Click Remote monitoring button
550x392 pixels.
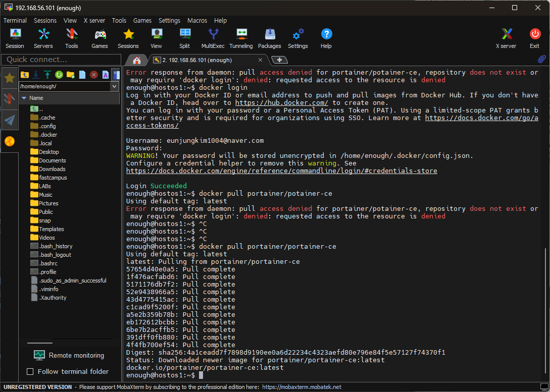69,355
